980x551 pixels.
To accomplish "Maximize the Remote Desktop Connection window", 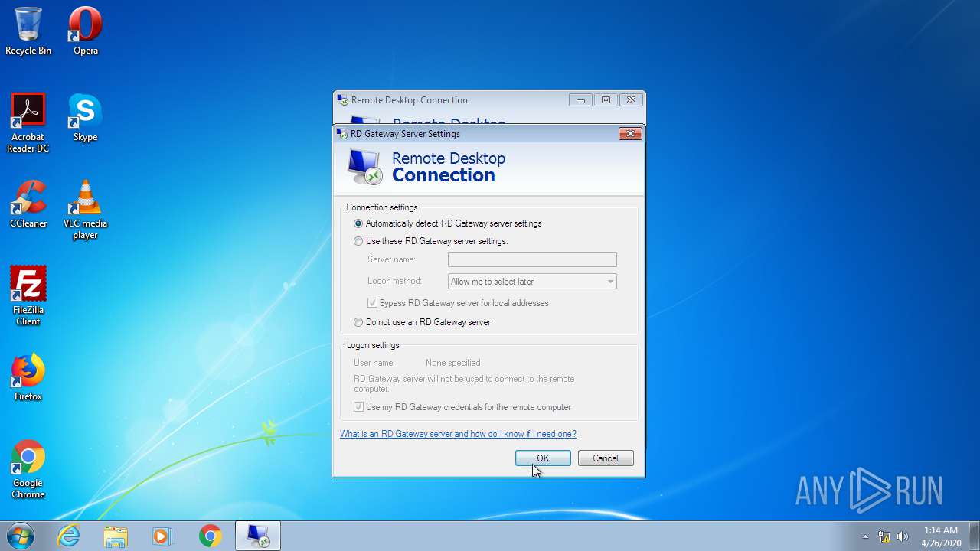I will (606, 100).
